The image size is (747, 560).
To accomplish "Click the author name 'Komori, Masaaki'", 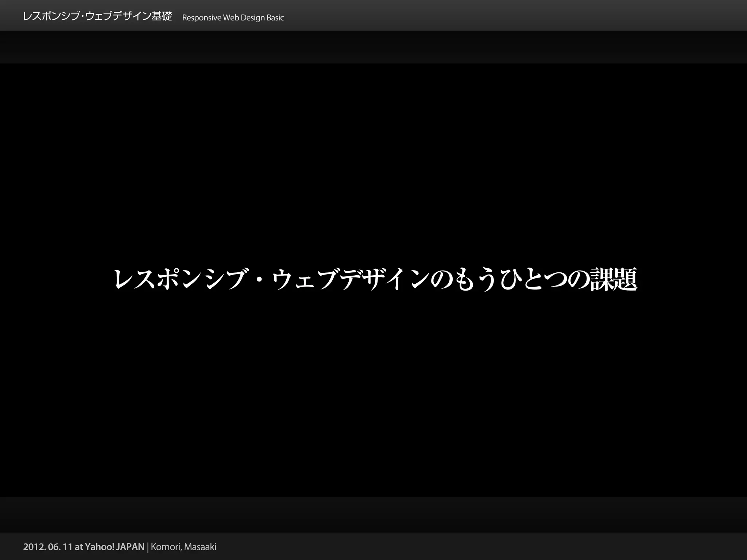I will click(183, 547).
